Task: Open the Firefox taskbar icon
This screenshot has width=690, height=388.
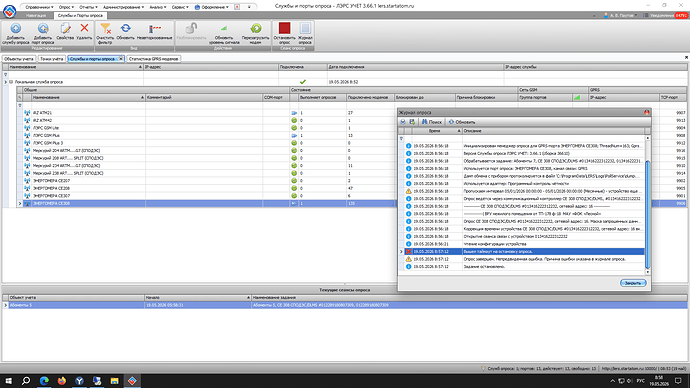Action: 62,381
